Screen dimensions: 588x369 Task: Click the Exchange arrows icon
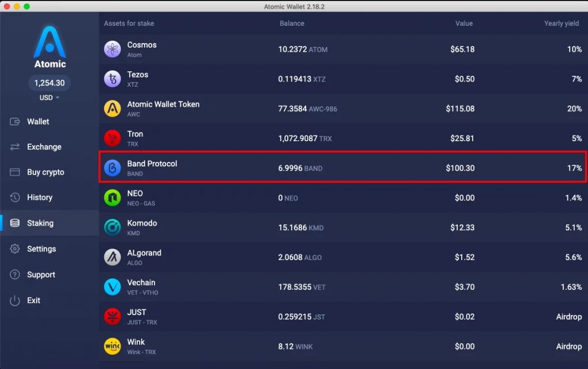[x=14, y=147]
